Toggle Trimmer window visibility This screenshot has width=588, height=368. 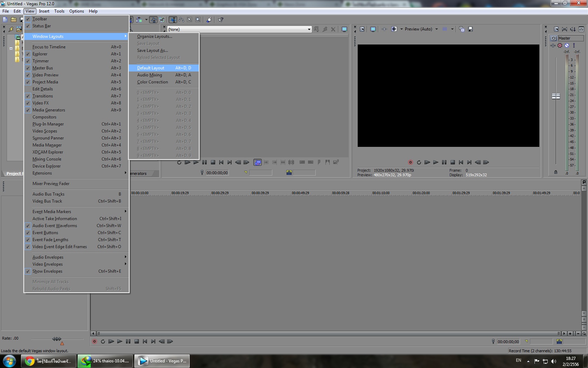[x=76, y=61]
